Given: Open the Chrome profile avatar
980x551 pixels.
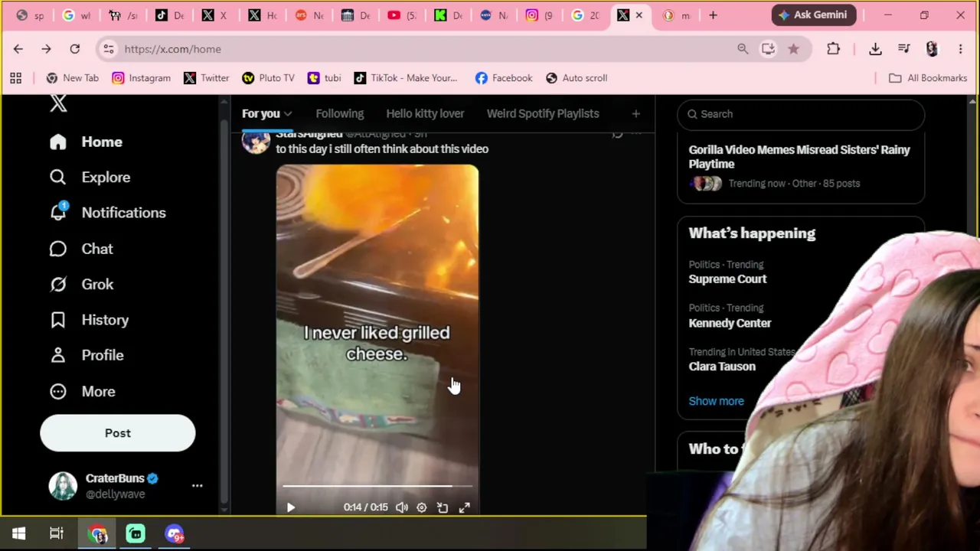Looking at the screenshot, I should coord(932,49).
